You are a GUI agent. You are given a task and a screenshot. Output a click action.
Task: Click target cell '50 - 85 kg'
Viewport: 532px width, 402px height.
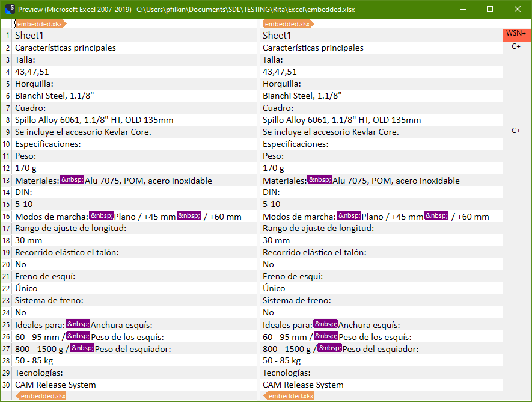(281, 360)
